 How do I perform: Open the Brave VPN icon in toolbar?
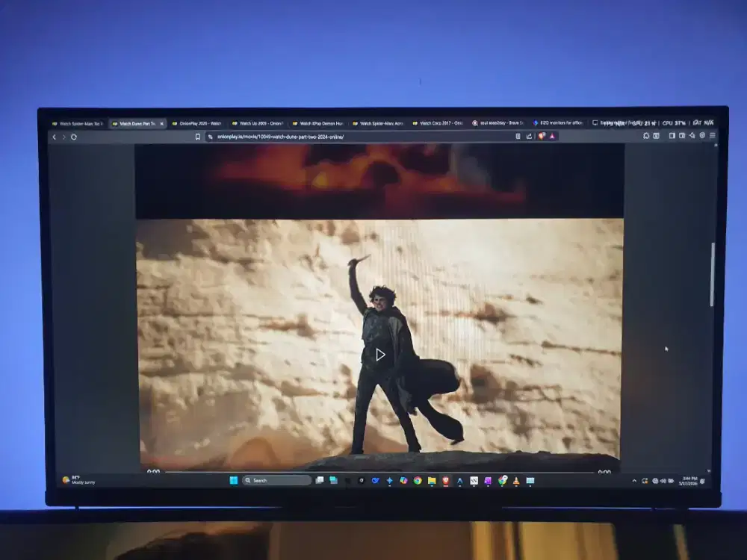tap(702, 136)
